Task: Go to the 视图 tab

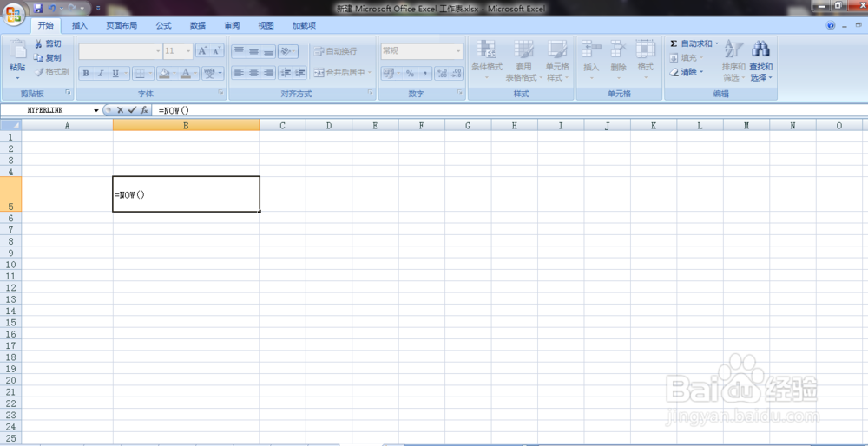Action: click(x=266, y=25)
